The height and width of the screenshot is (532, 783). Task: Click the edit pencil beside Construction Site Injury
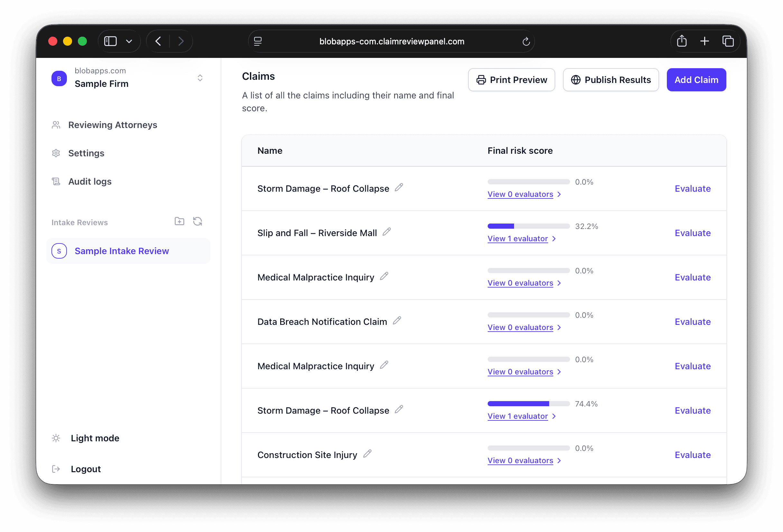click(x=367, y=454)
